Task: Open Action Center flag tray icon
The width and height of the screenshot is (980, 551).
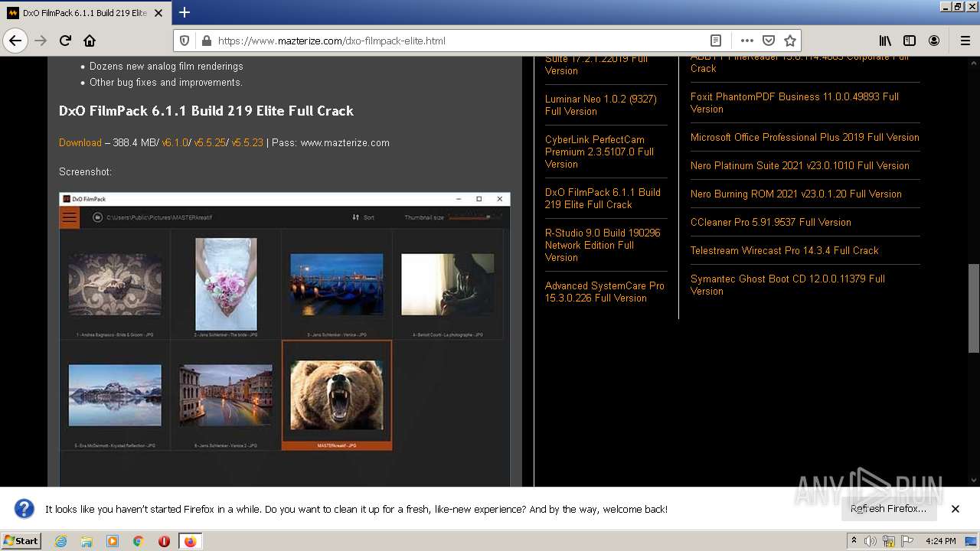Action: (907, 541)
